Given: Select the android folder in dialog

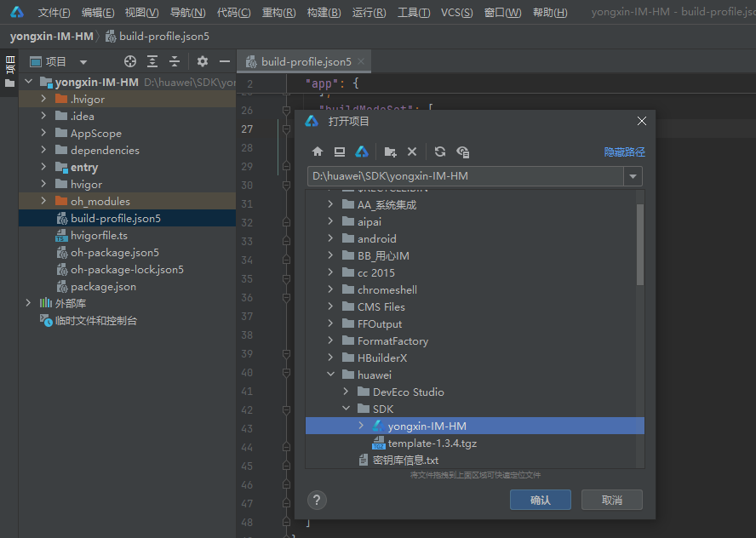Looking at the screenshot, I should click(x=377, y=238).
